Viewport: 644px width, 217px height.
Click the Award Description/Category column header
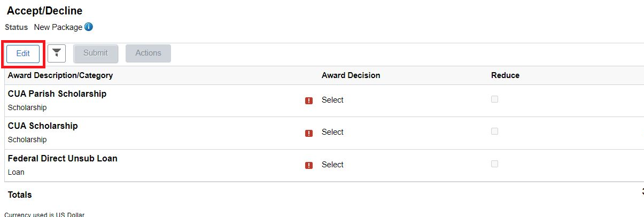pyautogui.click(x=60, y=75)
